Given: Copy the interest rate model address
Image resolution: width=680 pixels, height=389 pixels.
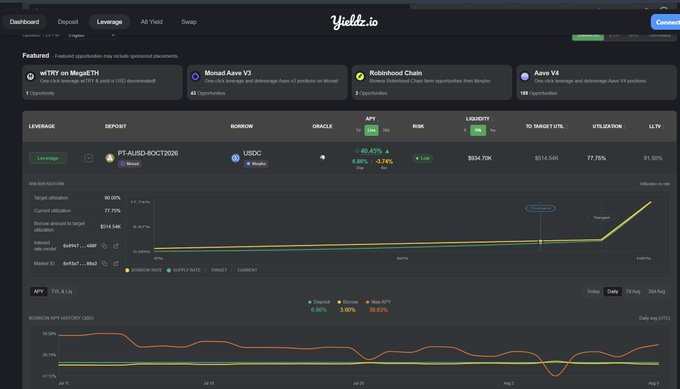Looking at the screenshot, I should (x=104, y=246).
